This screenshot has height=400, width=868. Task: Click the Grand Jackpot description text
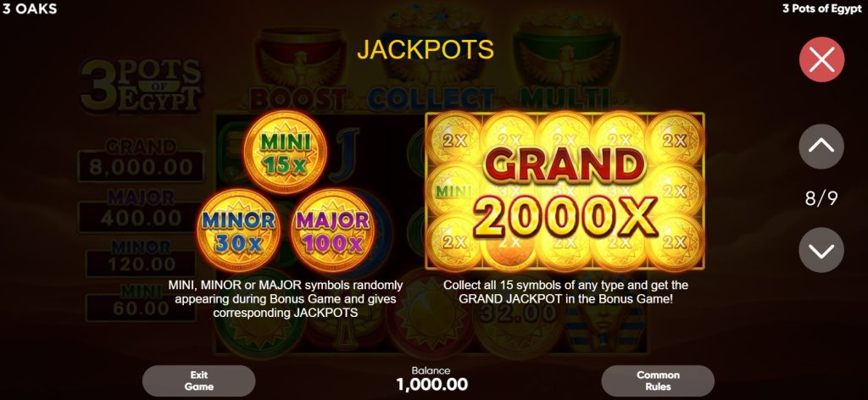point(565,292)
